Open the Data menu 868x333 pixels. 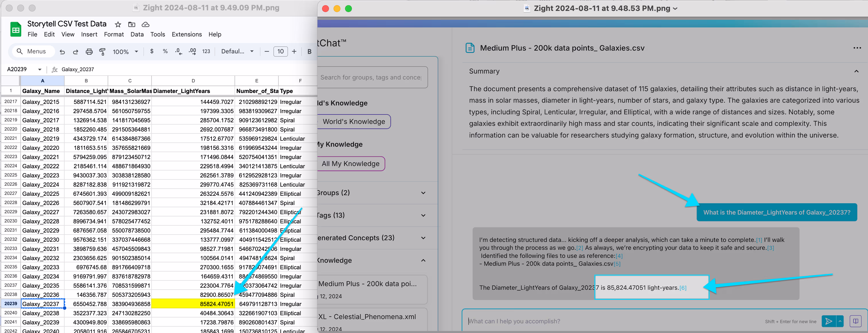[137, 34]
